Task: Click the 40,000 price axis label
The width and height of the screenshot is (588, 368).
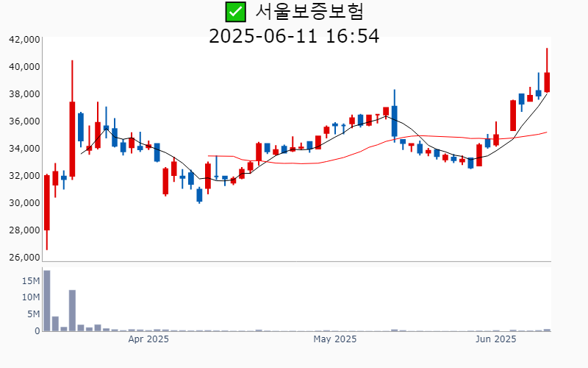Action: tap(24, 67)
